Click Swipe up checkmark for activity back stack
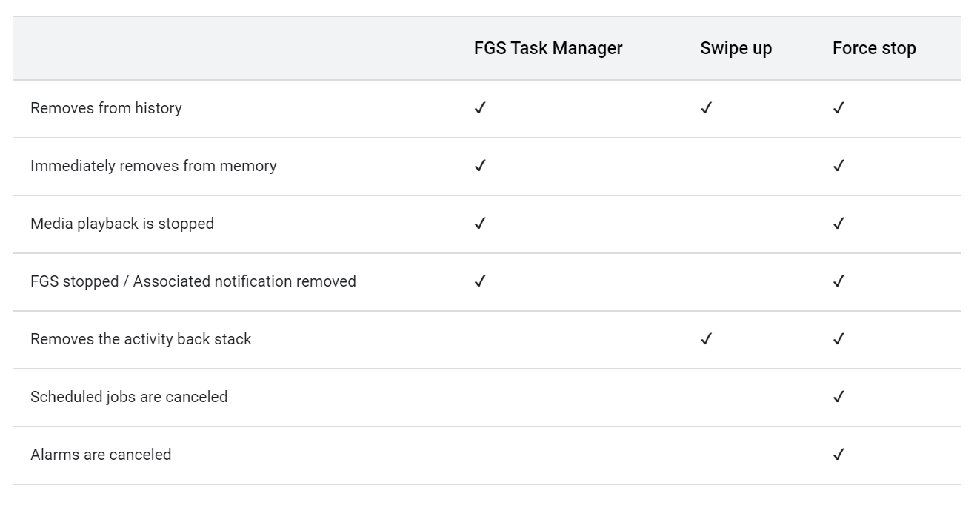 click(x=706, y=339)
